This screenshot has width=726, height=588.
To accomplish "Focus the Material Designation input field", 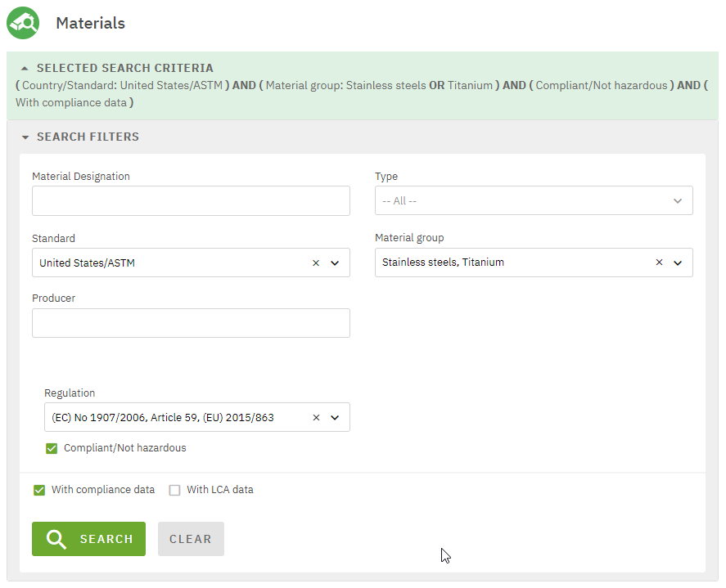I will tap(191, 200).
